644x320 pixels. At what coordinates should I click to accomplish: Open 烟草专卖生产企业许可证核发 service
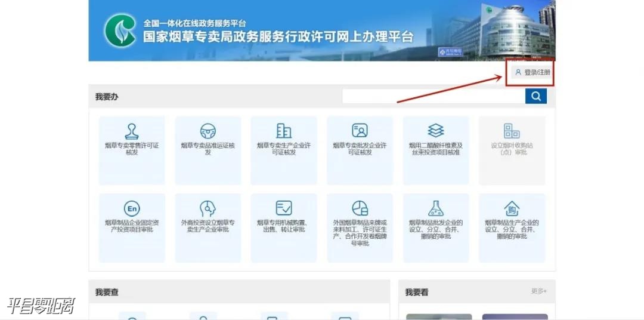coord(284,150)
